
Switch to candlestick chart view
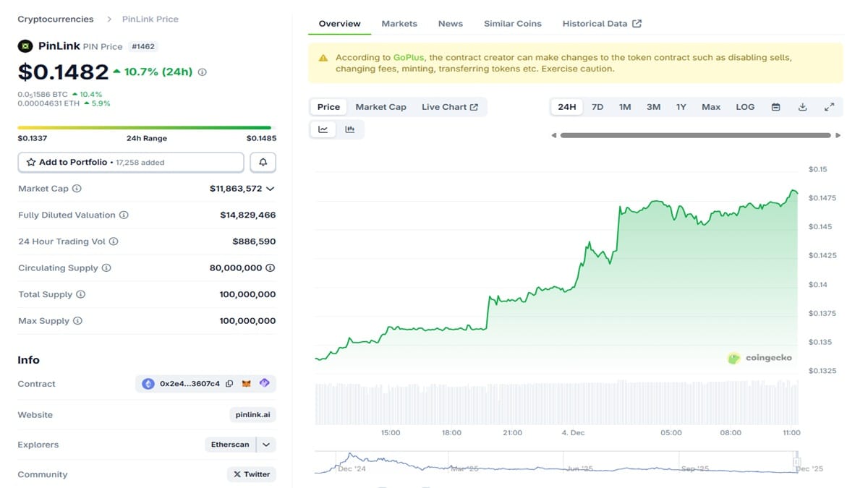click(351, 129)
